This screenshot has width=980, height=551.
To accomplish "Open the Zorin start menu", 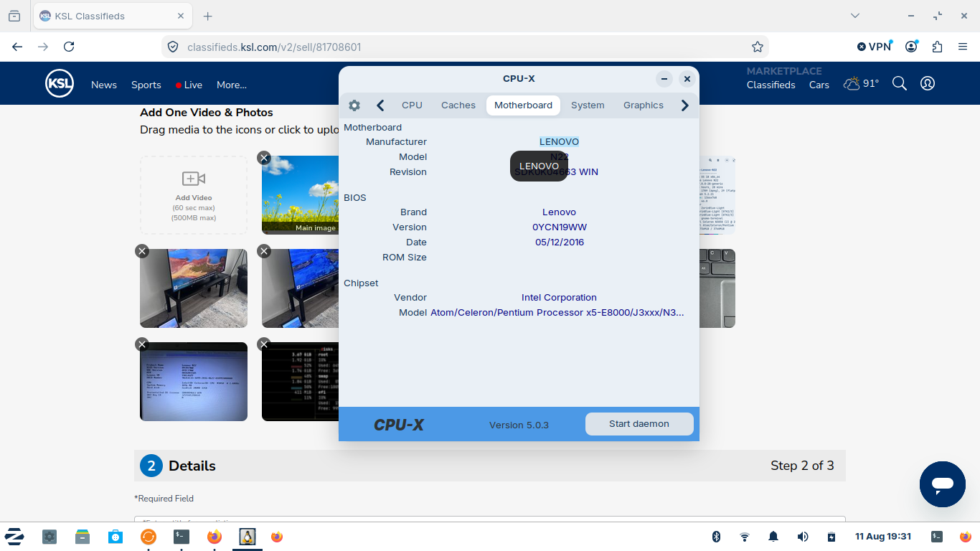I will click(14, 536).
